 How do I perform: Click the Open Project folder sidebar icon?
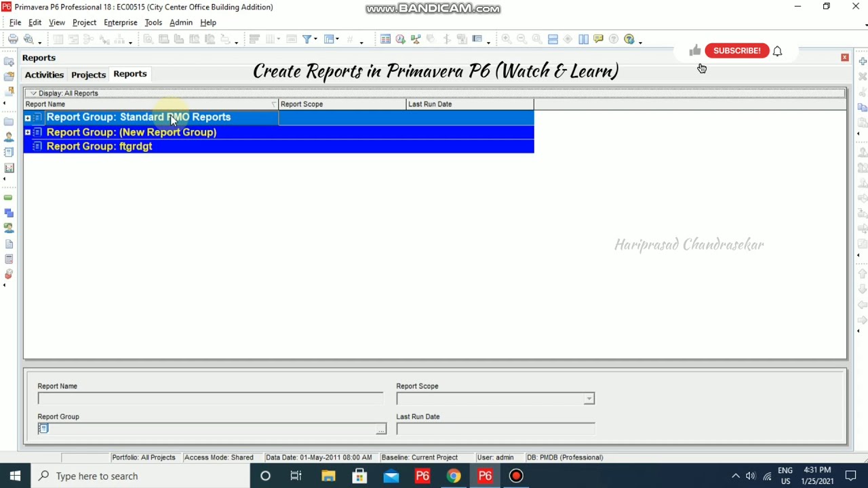coord(9,77)
